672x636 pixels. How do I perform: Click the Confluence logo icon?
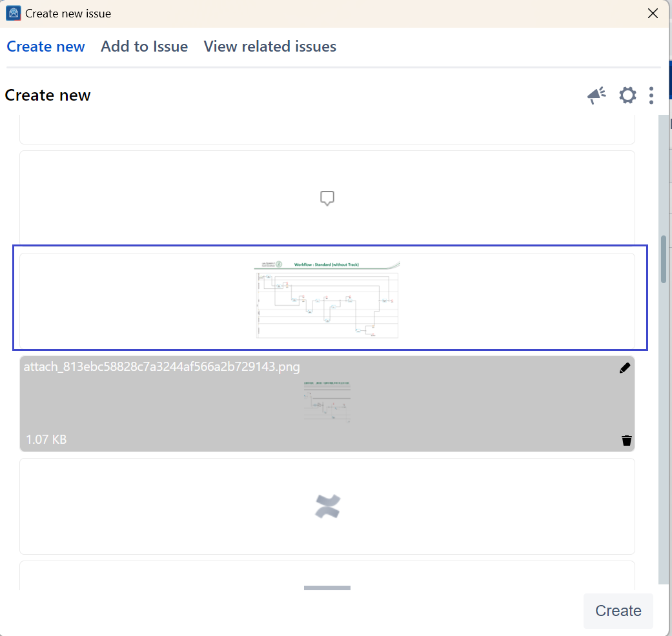coord(327,506)
